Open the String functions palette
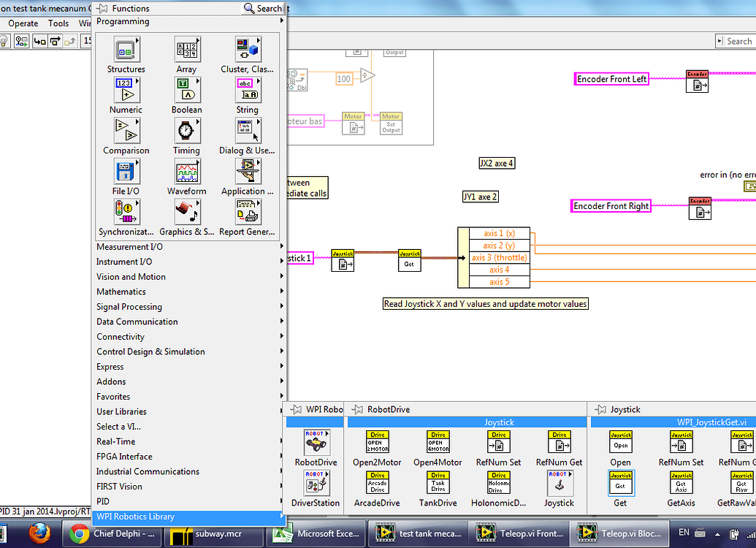Screen dimensions: 756x548 [x=248, y=90]
